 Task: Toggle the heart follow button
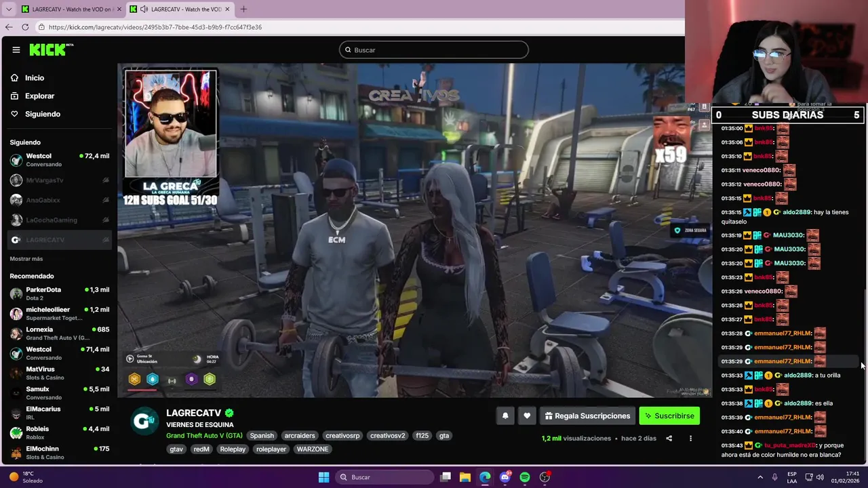(527, 416)
